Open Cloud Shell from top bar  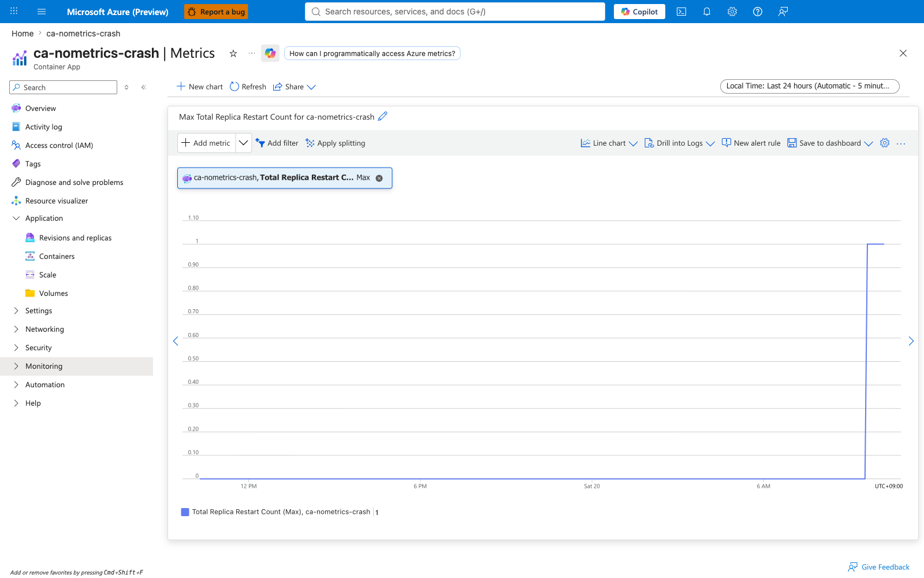coord(681,12)
